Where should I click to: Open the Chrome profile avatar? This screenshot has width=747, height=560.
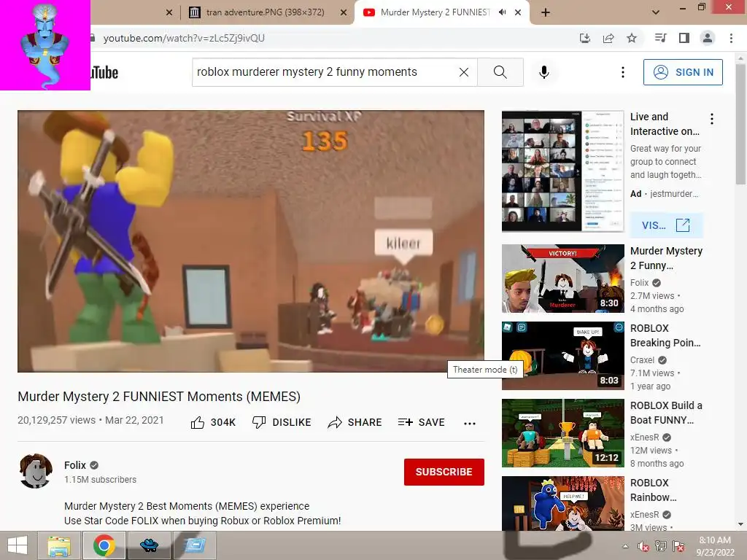[x=708, y=38]
